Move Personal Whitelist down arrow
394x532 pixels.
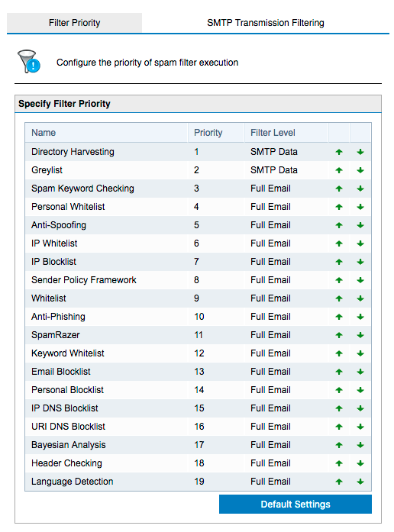360,207
